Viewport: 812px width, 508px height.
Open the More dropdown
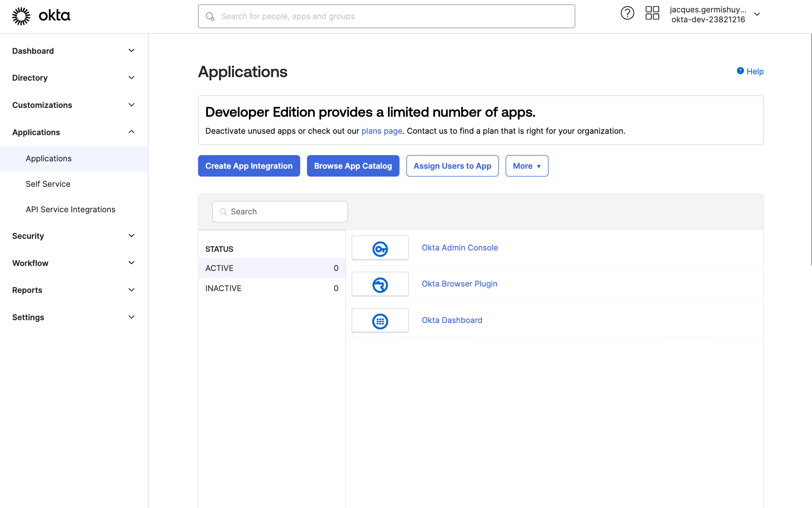pos(527,166)
